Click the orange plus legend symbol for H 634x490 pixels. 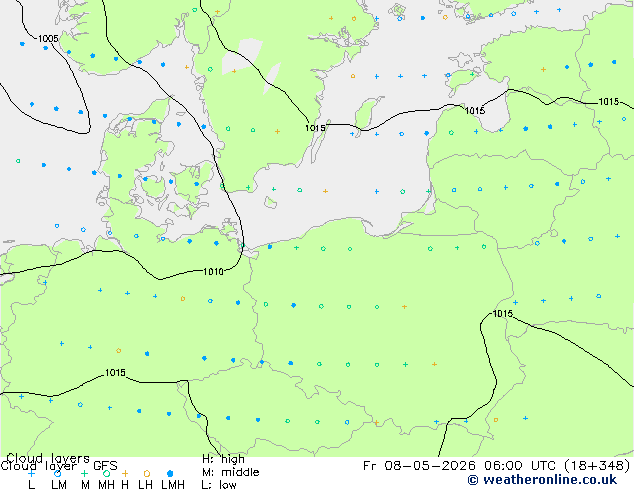tap(125, 473)
